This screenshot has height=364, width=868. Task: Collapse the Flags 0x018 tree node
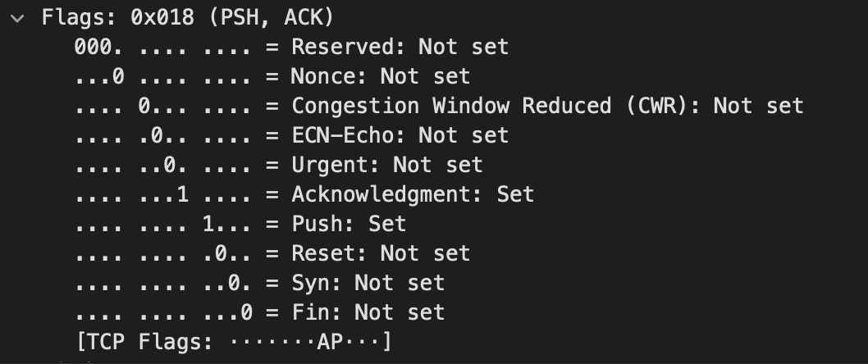click(x=17, y=18)
